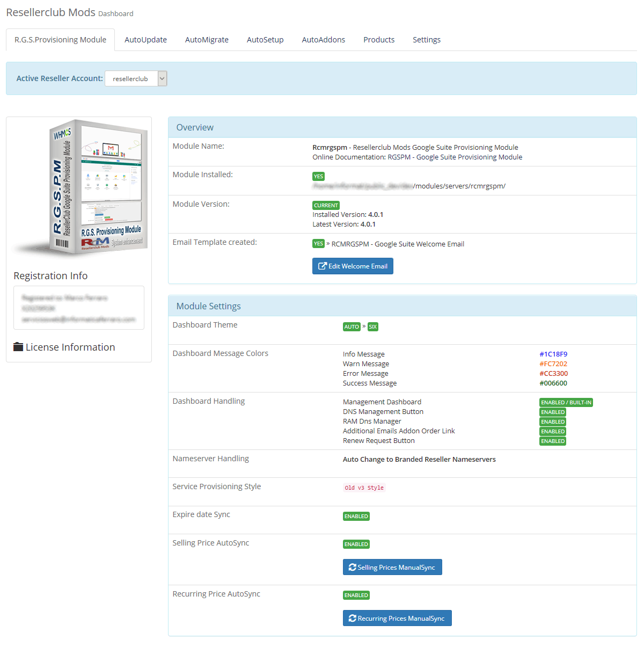
Task: Click the Selling Prices ManualSync button
Action: point(392,568)
